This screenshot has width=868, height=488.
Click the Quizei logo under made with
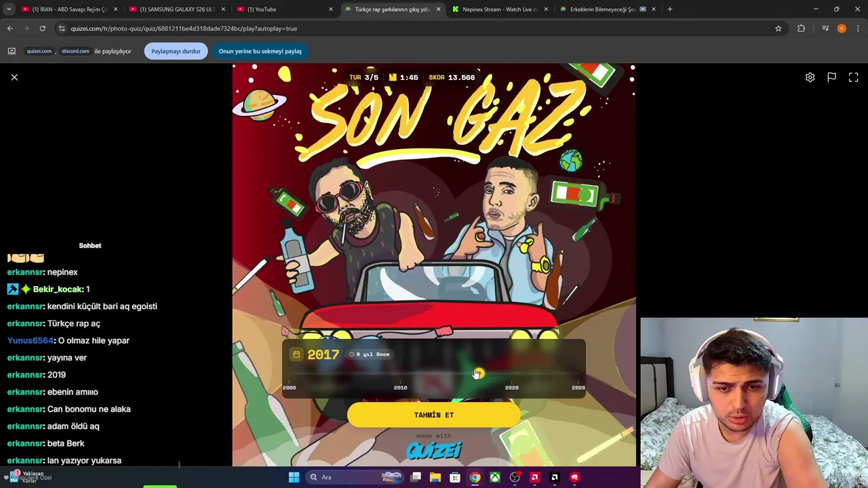click(434, 450)
